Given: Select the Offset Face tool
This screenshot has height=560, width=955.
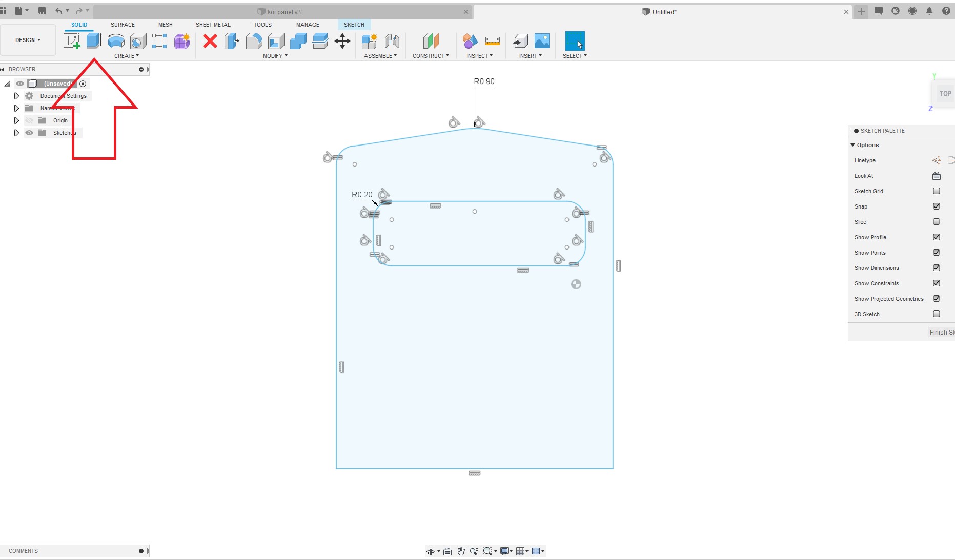Looking at the screenshot, I should (320, 41).
